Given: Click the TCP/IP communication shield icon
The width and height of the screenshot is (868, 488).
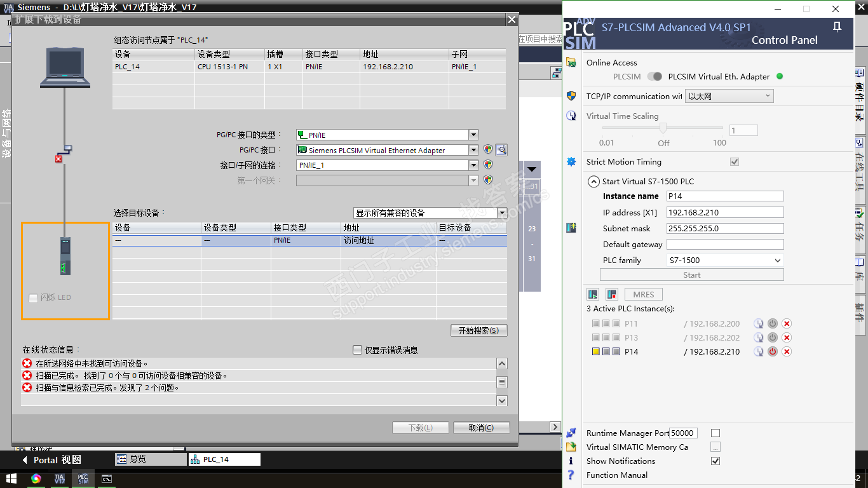Looking at the screenshot, I should tap(571, 96).
